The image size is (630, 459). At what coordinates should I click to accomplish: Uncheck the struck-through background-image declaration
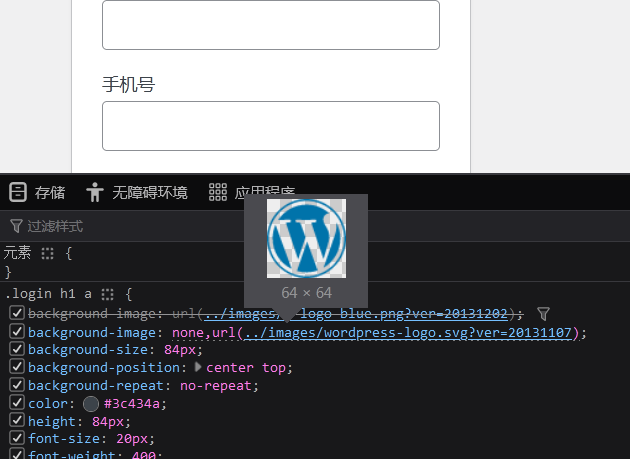(17, 313)
